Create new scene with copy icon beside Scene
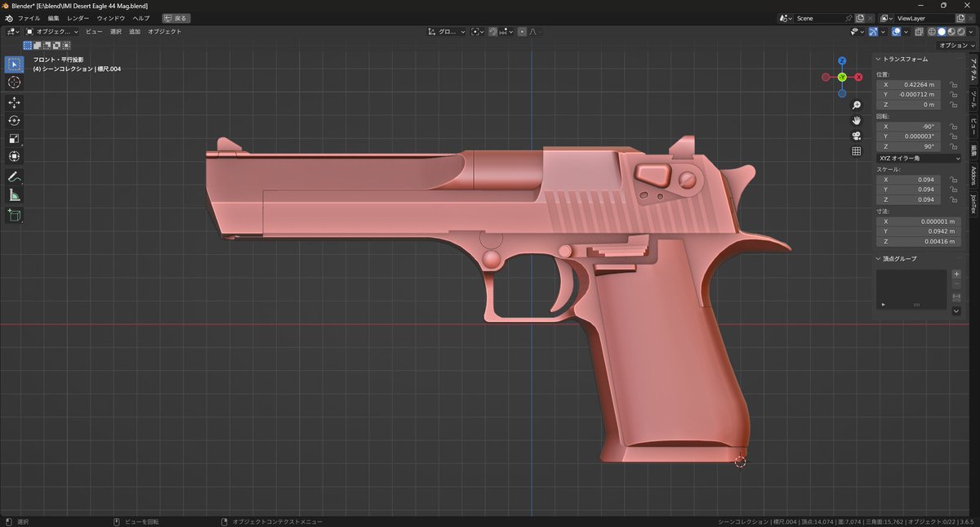 pyautogui.click(x=860, y=18)
